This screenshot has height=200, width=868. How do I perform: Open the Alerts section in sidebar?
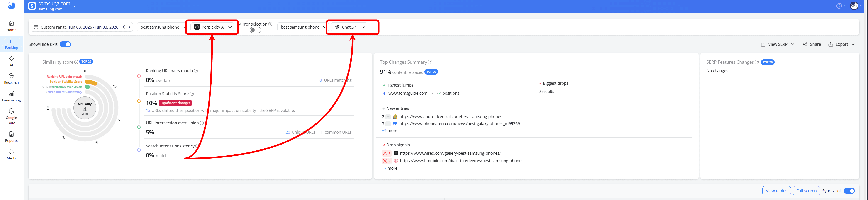pyautogui.click(x=11, y=154)
